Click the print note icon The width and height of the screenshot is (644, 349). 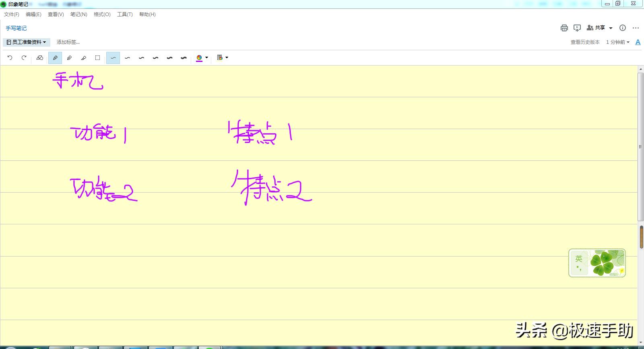(564, 28)
